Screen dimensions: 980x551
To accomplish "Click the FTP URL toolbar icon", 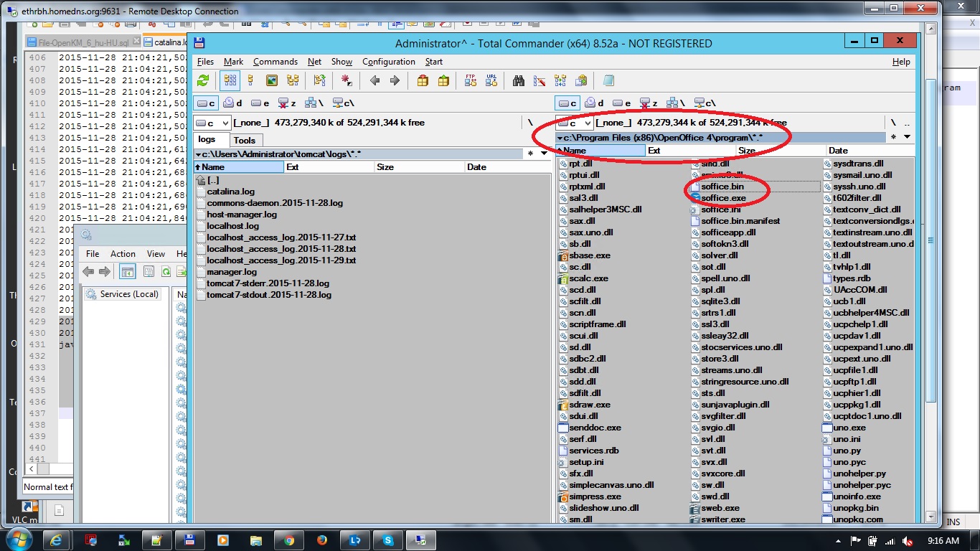I will coord(491,80).
